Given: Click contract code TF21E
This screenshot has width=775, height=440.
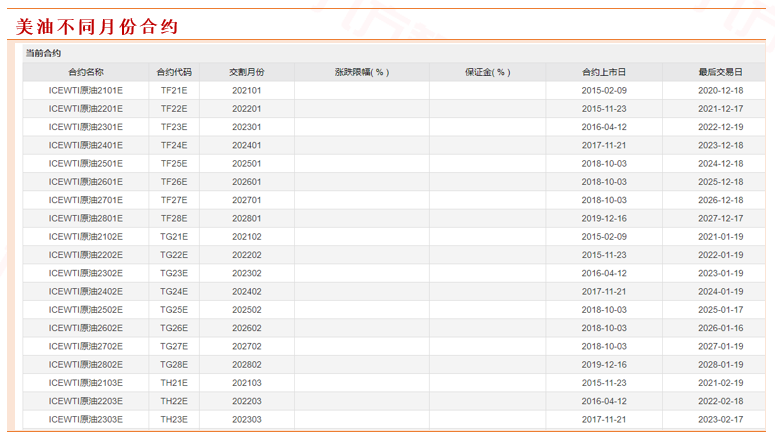Looking at the screenshot, I should tap(174, 90).
